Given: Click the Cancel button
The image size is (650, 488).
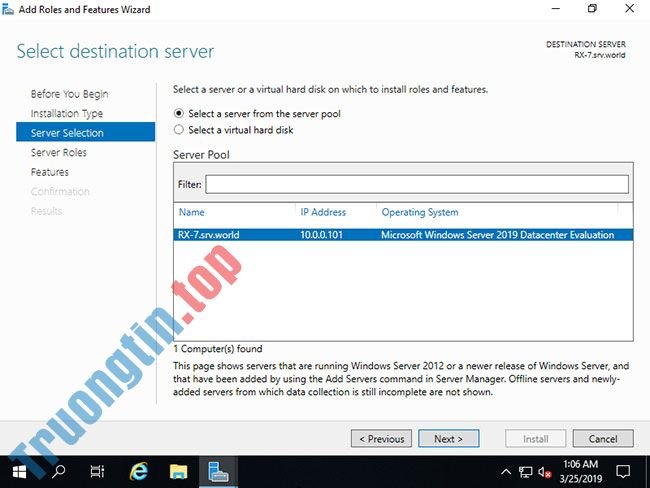Looking at the screenshot, I should 603,439.
